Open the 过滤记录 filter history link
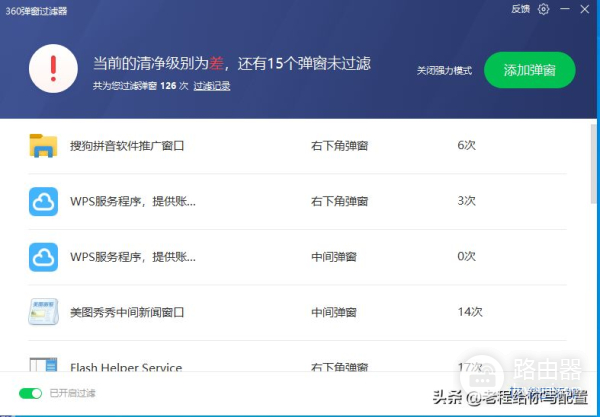Viewport: 600px width, 417px height. coord(212,86)
